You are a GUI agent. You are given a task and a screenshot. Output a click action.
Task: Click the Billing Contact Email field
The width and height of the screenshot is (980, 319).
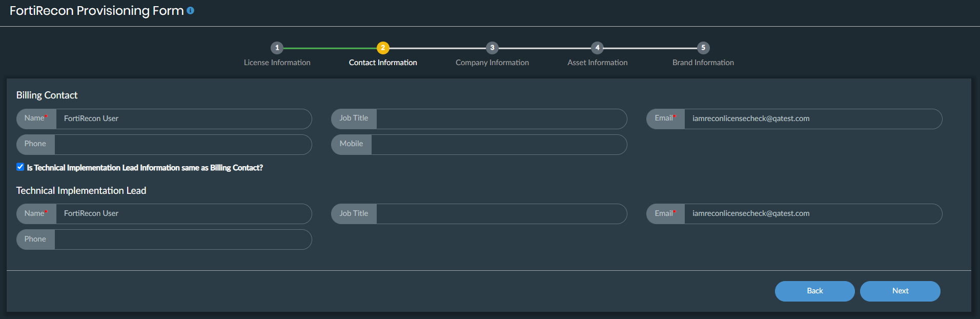[x=812, y=118]
